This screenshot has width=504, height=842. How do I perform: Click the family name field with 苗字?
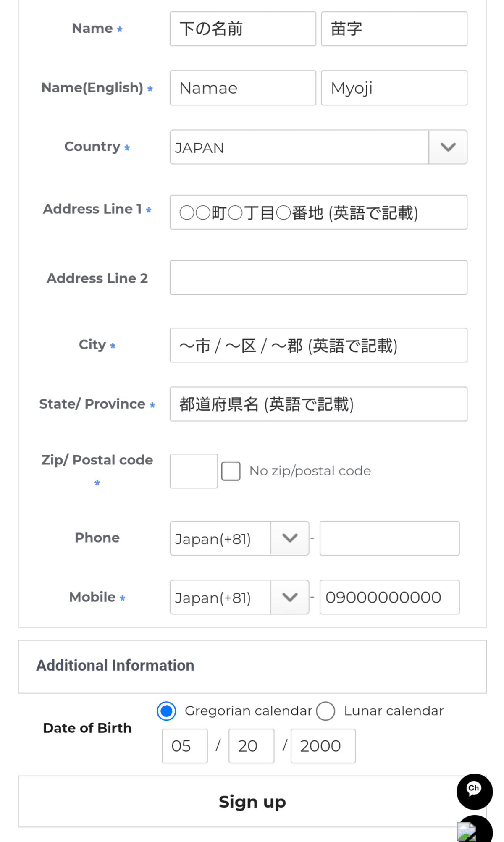click(394, 29)
